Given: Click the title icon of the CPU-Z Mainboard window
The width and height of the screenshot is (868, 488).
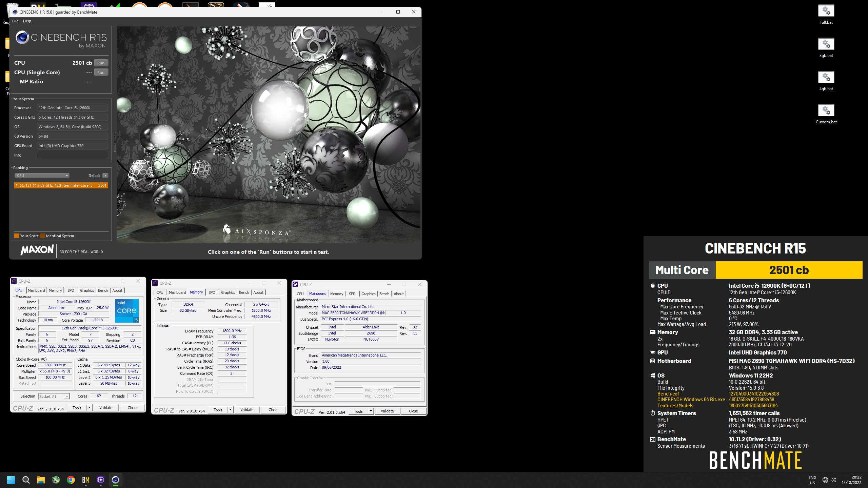Looking at the screenshot, I should 296,284.
